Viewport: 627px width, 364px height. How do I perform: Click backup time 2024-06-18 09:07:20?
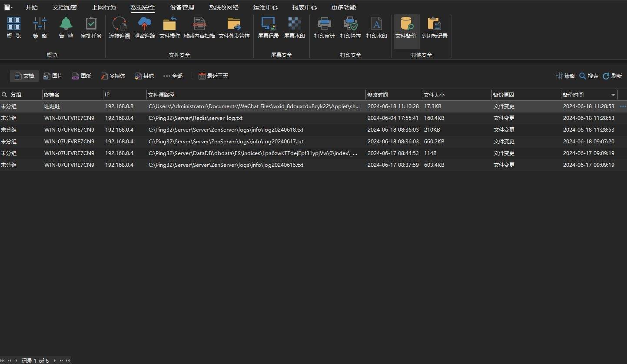589,142
